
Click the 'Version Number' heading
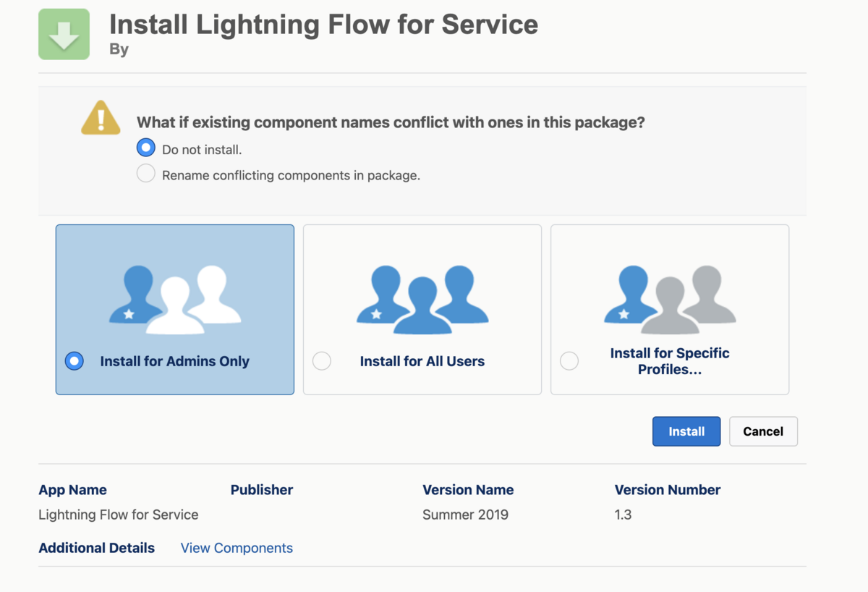(x=668, y=490)
